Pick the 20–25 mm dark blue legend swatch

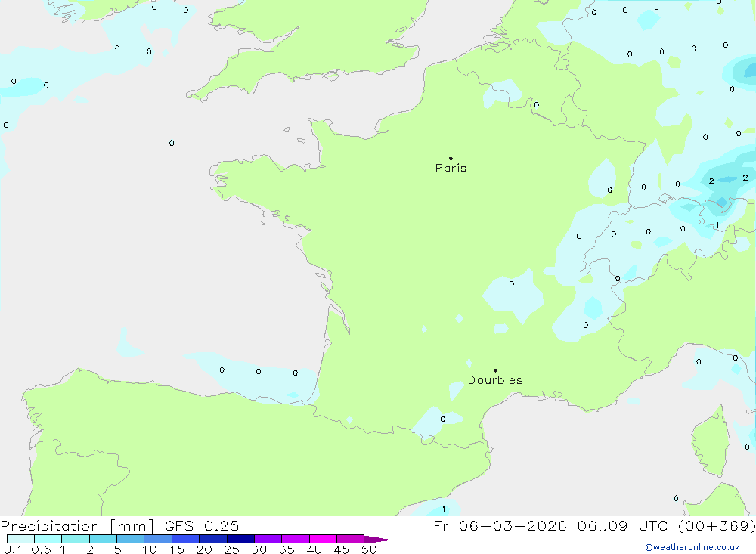(x=213, y=539)
